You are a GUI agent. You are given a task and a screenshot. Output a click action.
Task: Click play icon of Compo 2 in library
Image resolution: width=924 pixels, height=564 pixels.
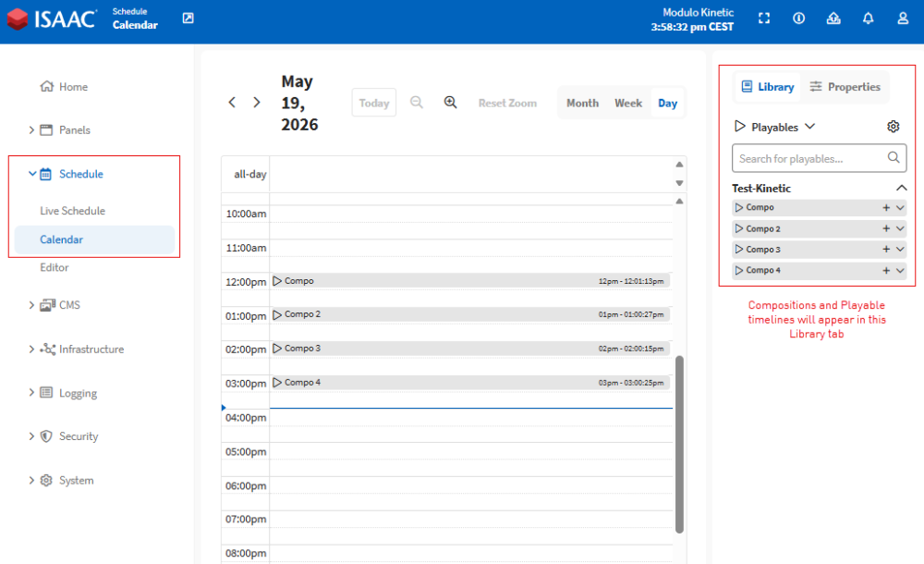coord(739,228)
